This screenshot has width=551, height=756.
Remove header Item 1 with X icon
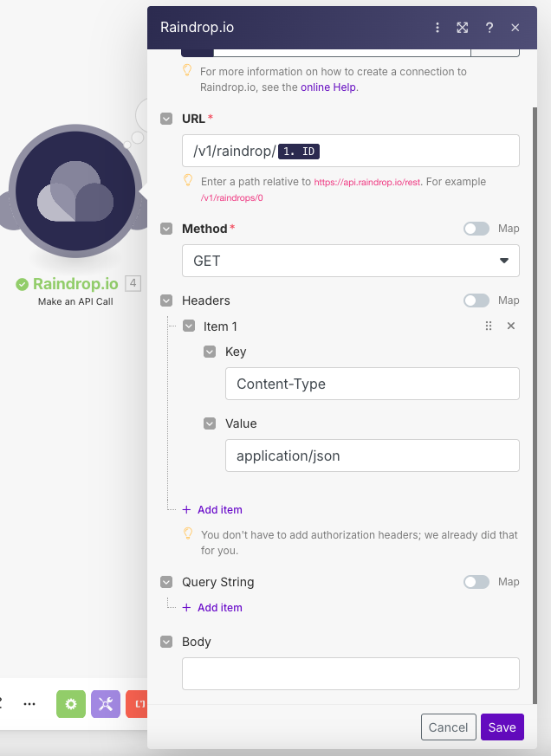tap(510, 326)
